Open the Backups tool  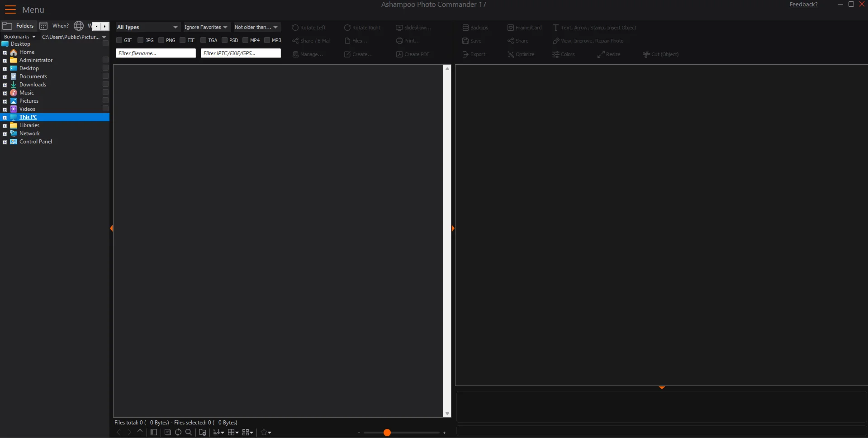point(475,28)
